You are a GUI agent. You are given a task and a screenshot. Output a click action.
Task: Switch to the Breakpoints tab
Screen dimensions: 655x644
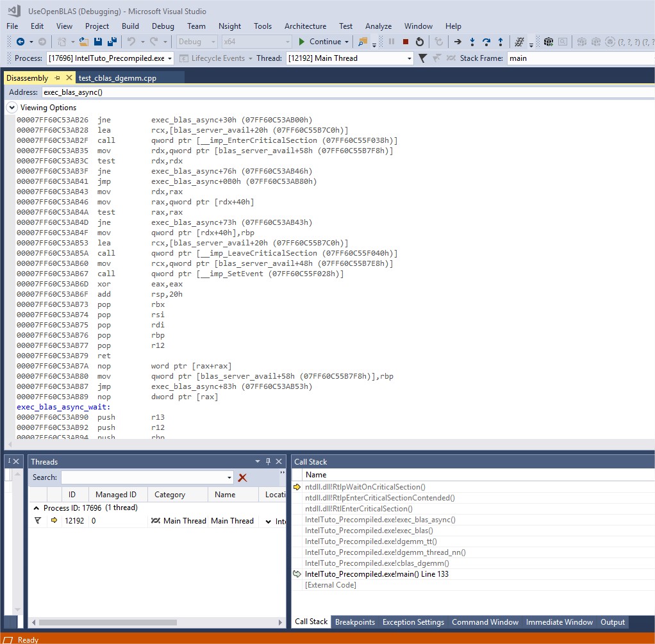(x=355, y=622)
